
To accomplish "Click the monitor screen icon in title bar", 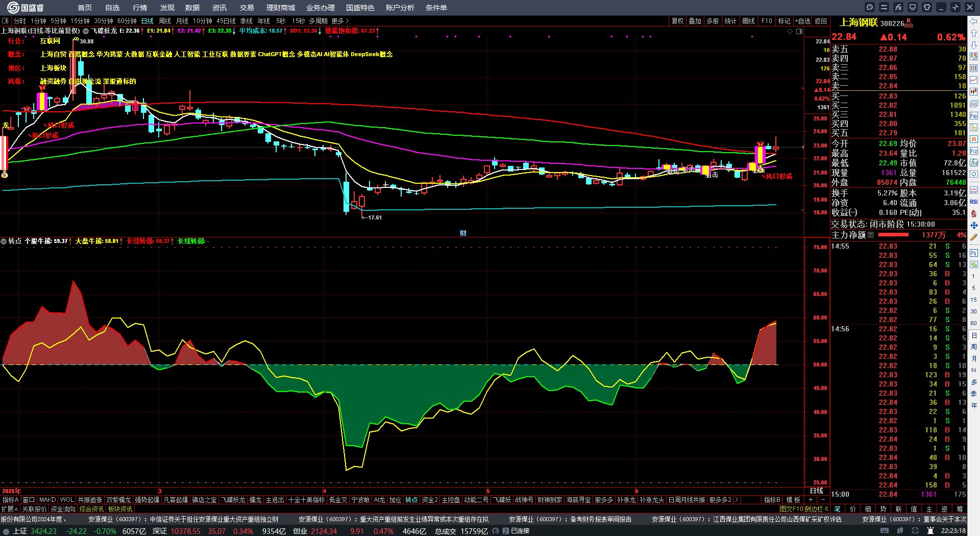I will tap(913, 7).
